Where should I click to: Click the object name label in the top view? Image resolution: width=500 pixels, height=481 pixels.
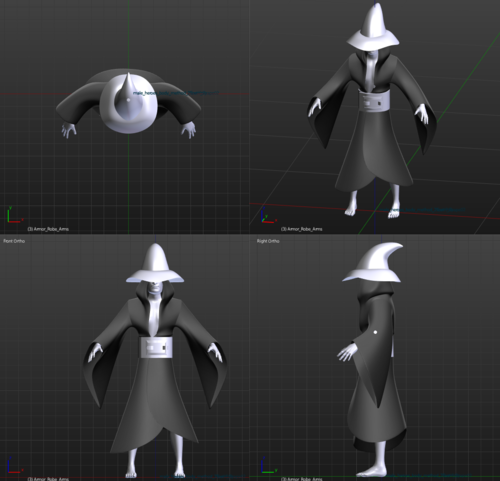[x=175, y=93]
